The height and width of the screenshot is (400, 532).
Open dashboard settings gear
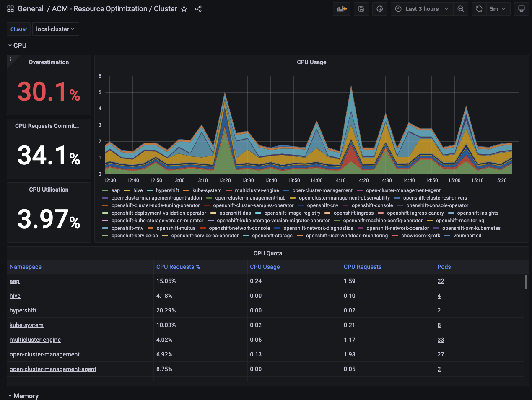point(380,9)
